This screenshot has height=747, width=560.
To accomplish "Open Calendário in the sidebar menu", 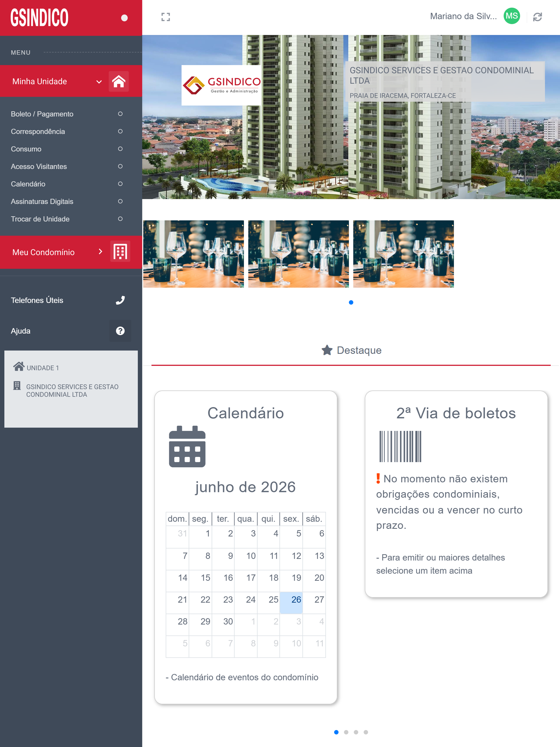I will click(28, 184).
